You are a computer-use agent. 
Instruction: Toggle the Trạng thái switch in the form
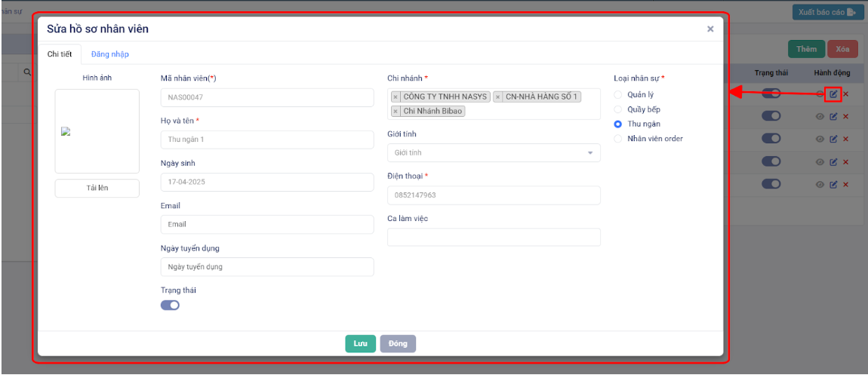pos(170,306)
